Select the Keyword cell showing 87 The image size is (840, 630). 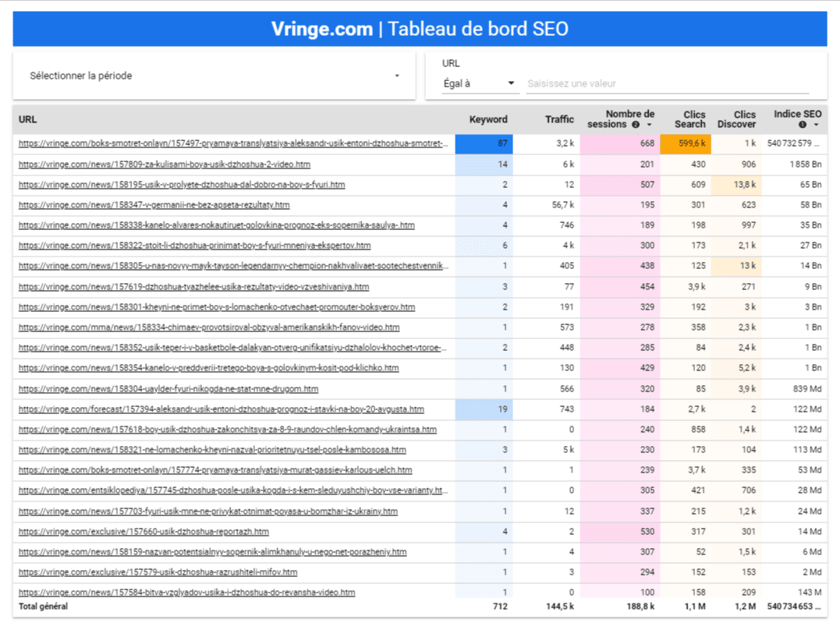[484, 143]
